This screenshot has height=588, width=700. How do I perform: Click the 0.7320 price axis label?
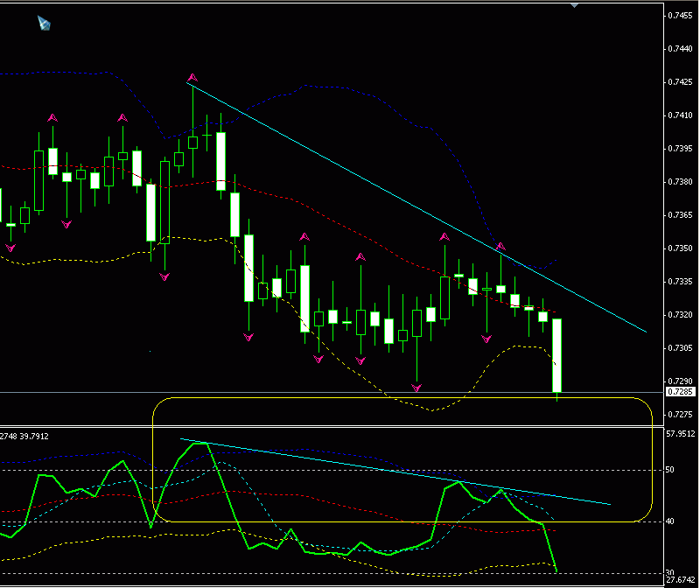pos(681,315)
